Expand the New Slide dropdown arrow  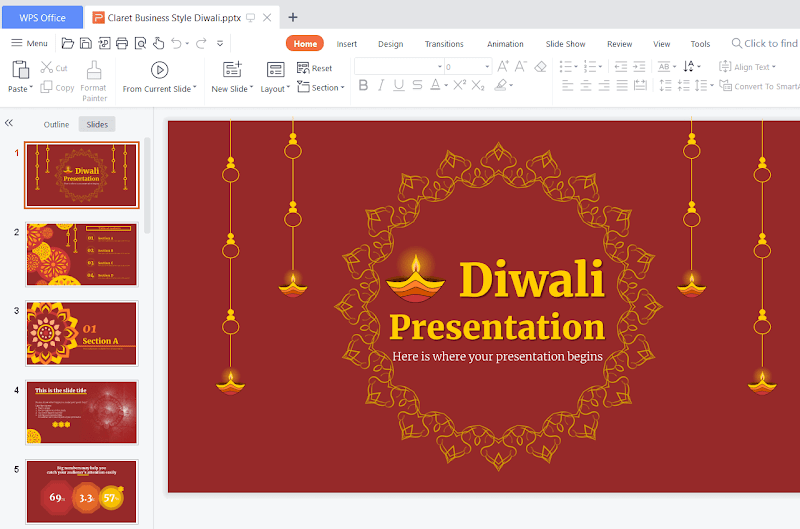tap(252, 88)
